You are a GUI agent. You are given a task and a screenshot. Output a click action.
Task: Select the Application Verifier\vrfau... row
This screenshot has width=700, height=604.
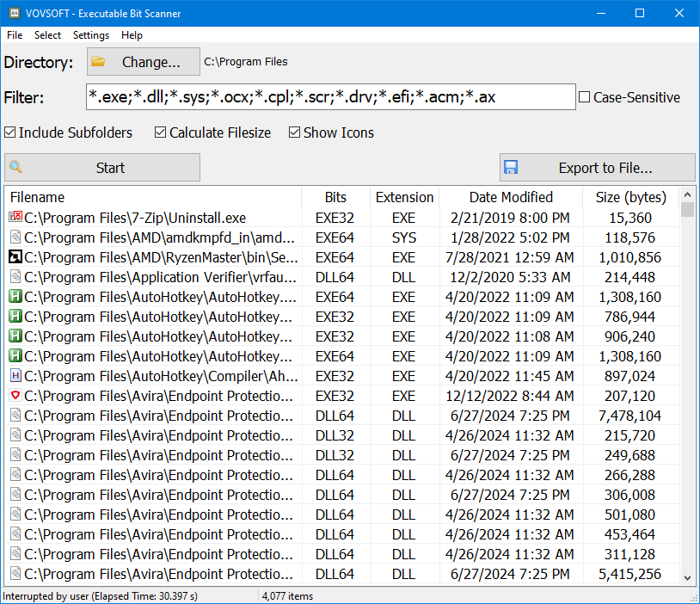pyautogui.click(x=341, y=277)
